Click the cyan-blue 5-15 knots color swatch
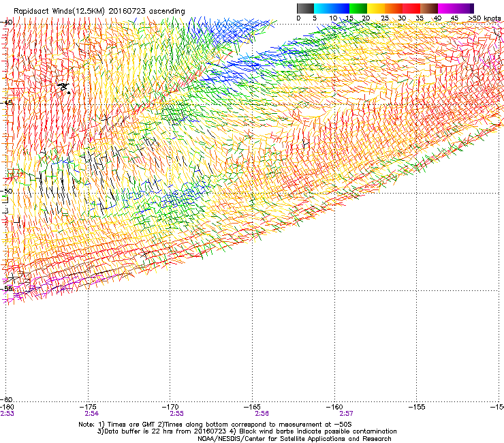The height and width of the screenshot is (443, 504). click(332, 8)
